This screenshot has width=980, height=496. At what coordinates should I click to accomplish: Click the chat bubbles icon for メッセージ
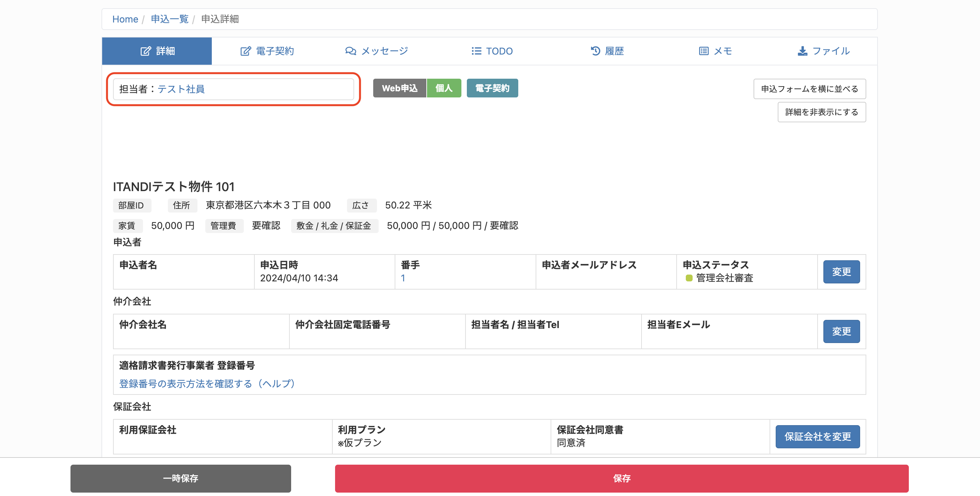(x=350, y=51)
